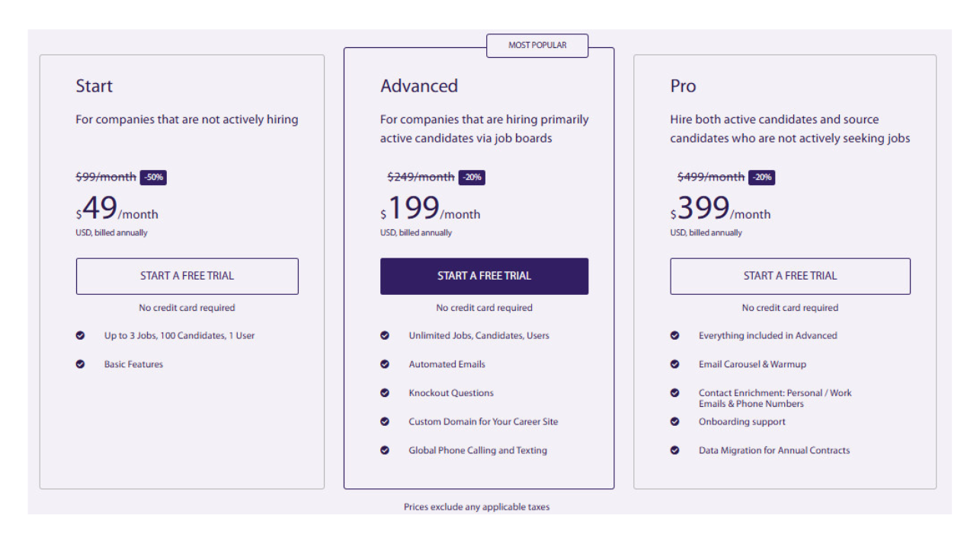Click the -50% discount badge on Start
The height and width of the screenshot is (544, 980).
tap(153, 178)
